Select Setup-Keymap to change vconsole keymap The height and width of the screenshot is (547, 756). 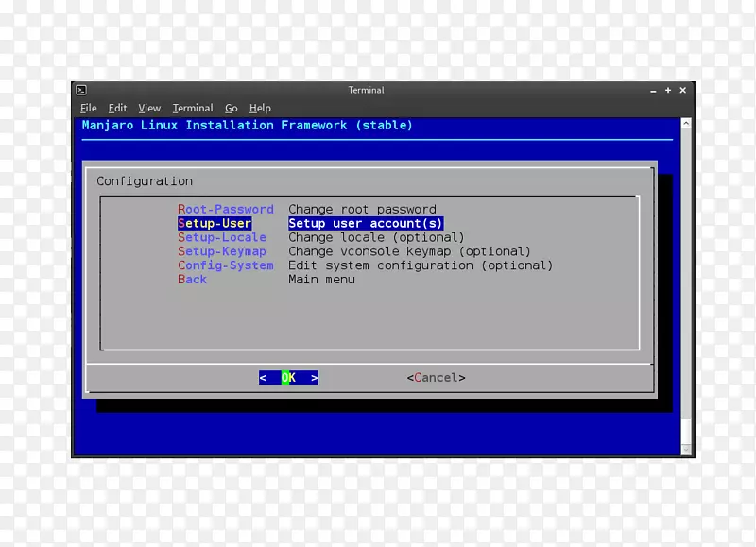click(222, 251)
